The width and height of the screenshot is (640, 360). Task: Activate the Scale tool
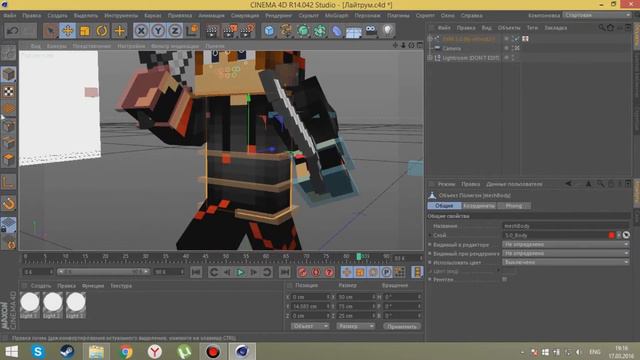coord(84,31)
